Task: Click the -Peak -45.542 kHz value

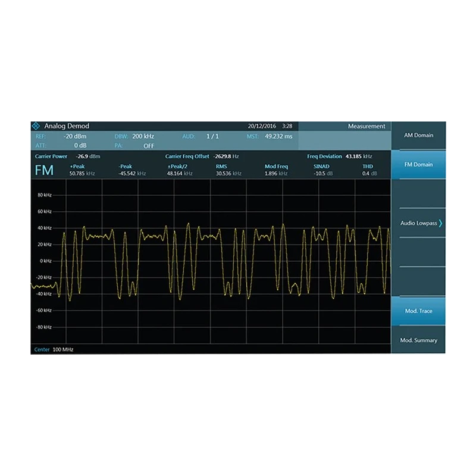Action: (x=132, y=173)
